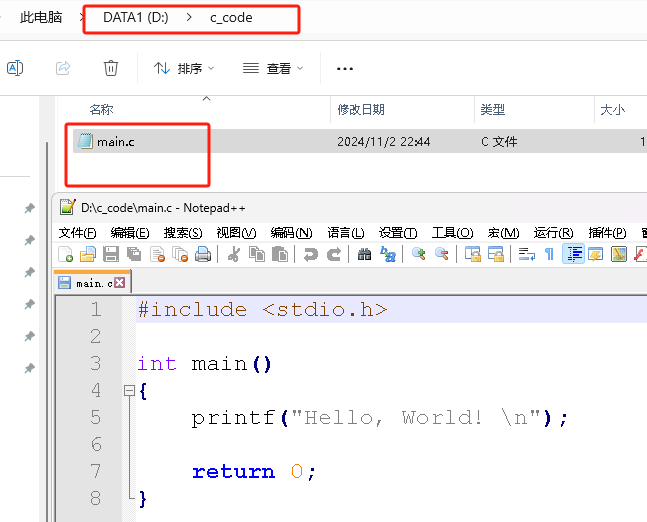Click the New file icon in Notepad++

pyautogui.click(x=66, y=254)
